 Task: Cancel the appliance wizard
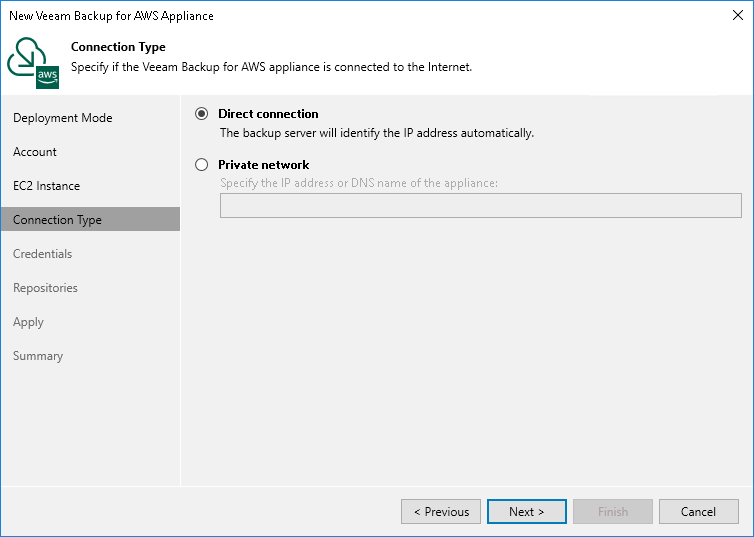tap(698, 512)
